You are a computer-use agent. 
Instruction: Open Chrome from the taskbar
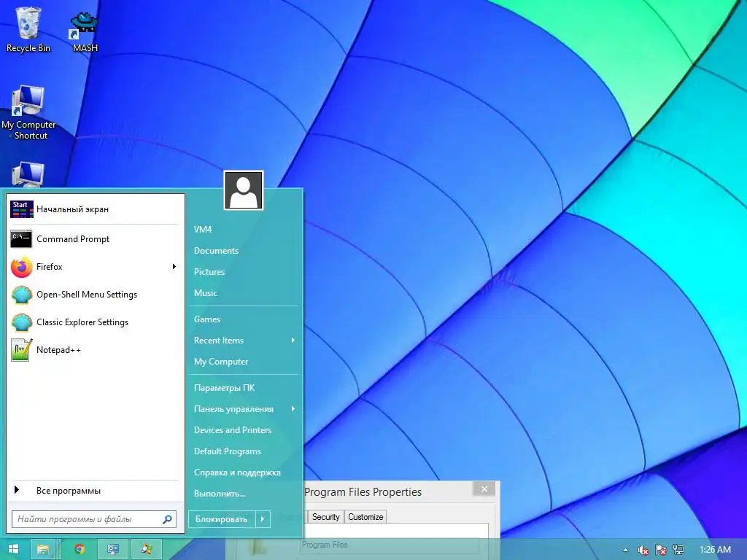coord(80,549)
